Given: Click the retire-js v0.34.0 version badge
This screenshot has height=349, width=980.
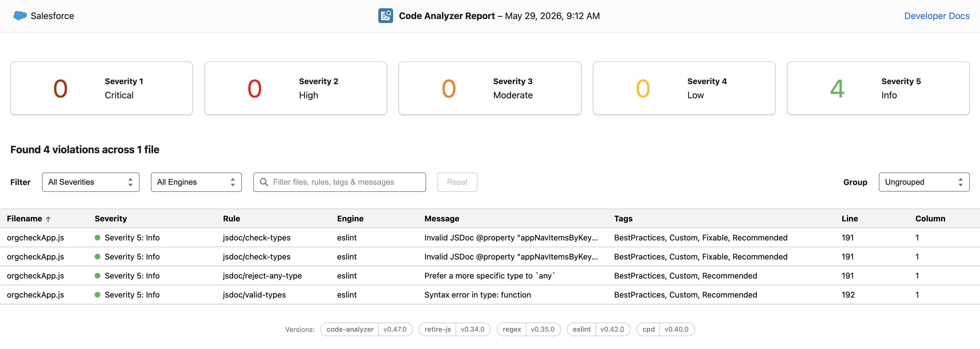Looking at the screenshot, I should [455, 329].
